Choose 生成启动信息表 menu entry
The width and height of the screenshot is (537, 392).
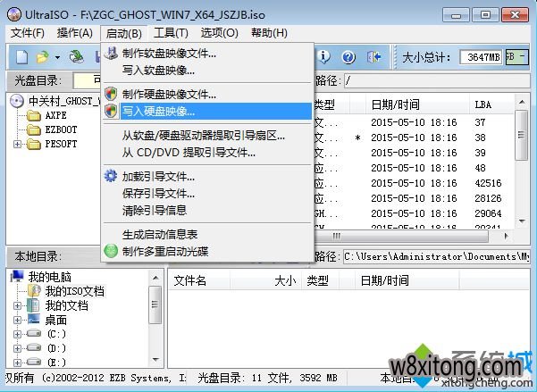(x=207, y=235)
